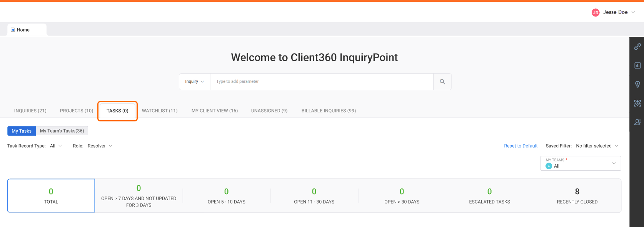Switch to the Watchlist (11) tab
The height and width of the screenshot is (227, 644).
pos(160,111)
